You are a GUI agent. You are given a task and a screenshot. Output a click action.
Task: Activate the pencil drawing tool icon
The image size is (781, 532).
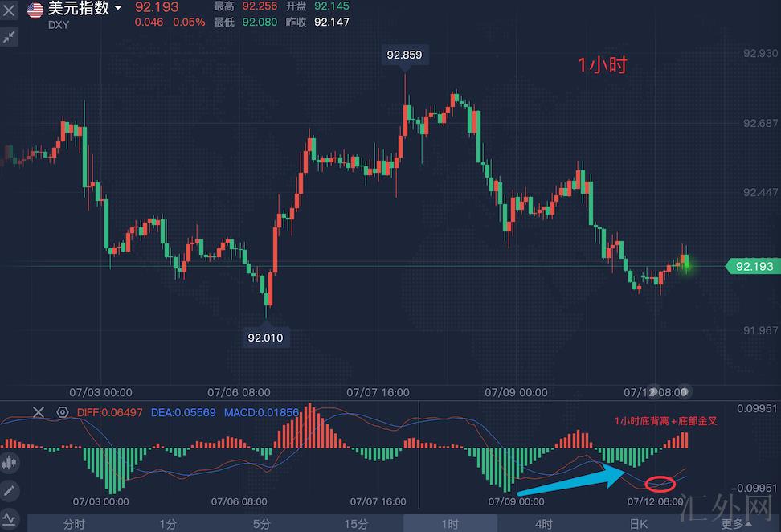point(9,491)
